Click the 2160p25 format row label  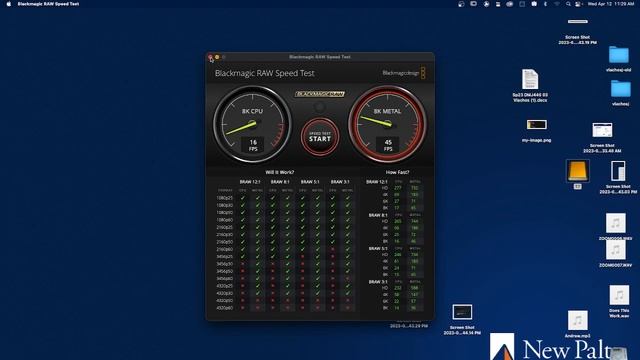[x=224, y=227]
